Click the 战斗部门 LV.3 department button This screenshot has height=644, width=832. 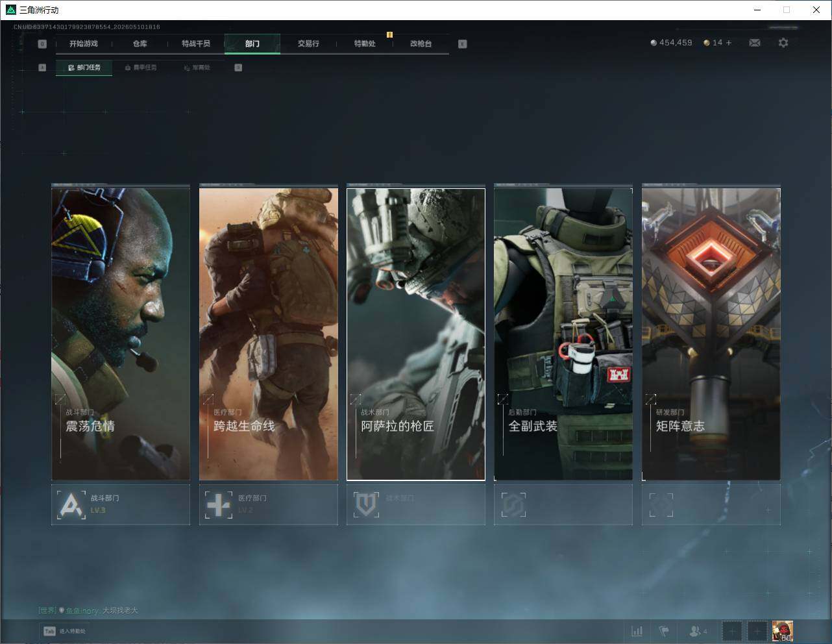point(121,504)
